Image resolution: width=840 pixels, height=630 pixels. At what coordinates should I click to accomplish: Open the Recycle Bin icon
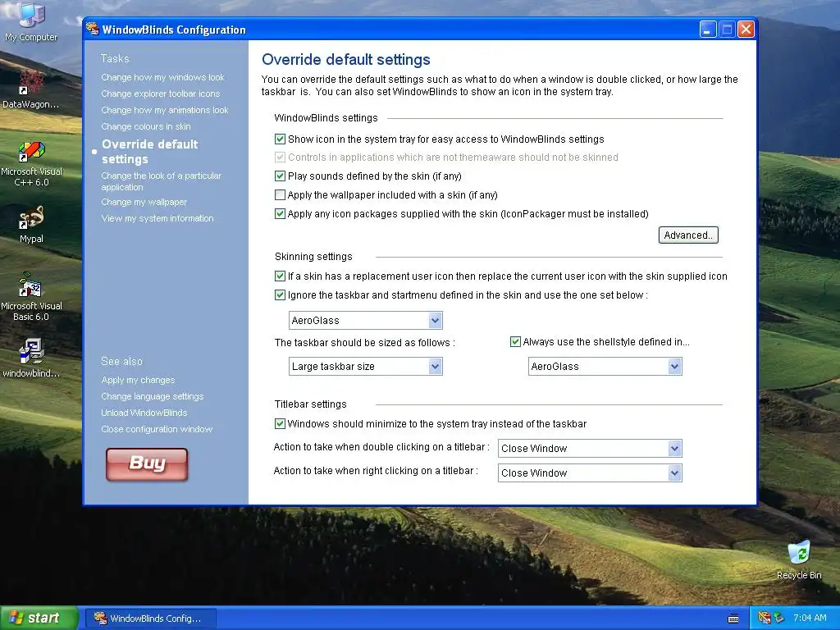[x=799, y=559]
